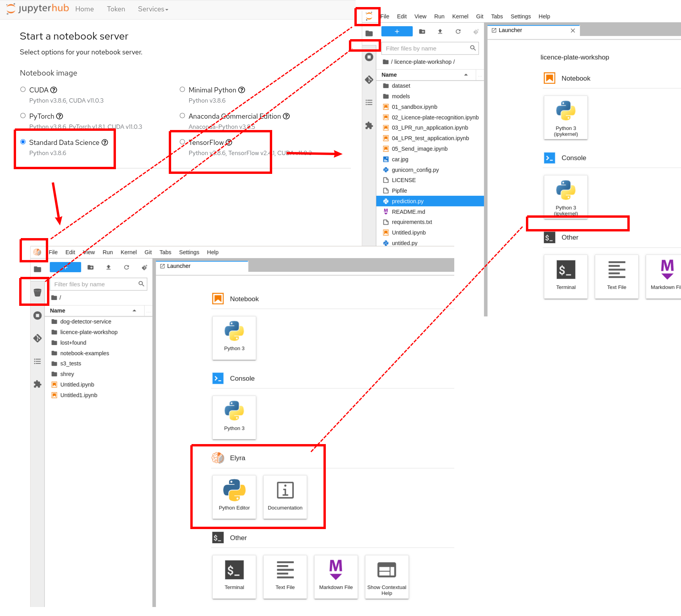This screenshot has height=616, width=681.
Task: Click the JupyterHub logo
Action: point(38,9)
